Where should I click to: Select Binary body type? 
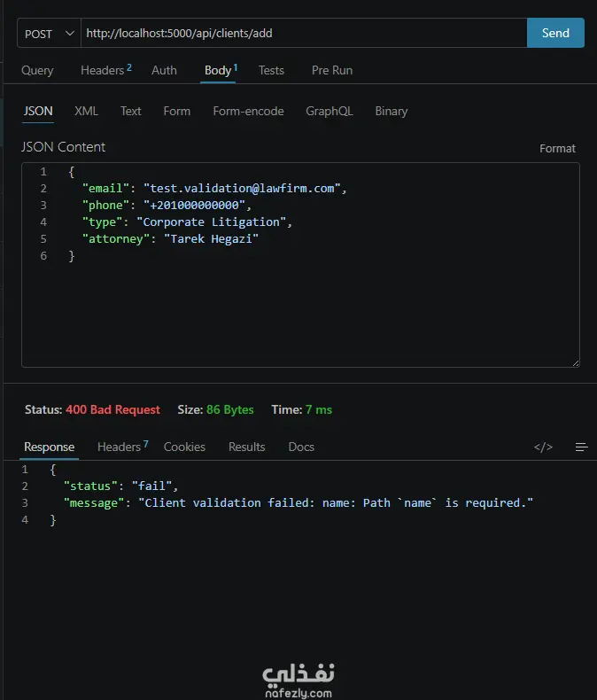(x=392, y=111)
